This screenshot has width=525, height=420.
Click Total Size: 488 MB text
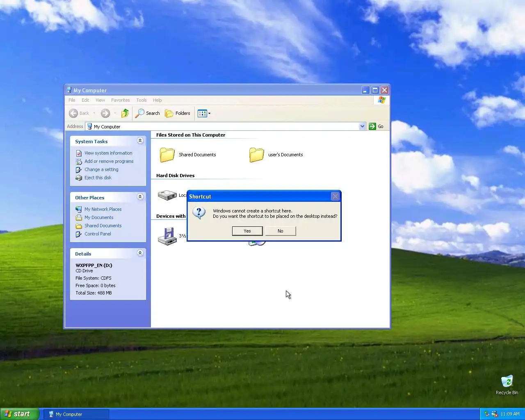[94, 293]
